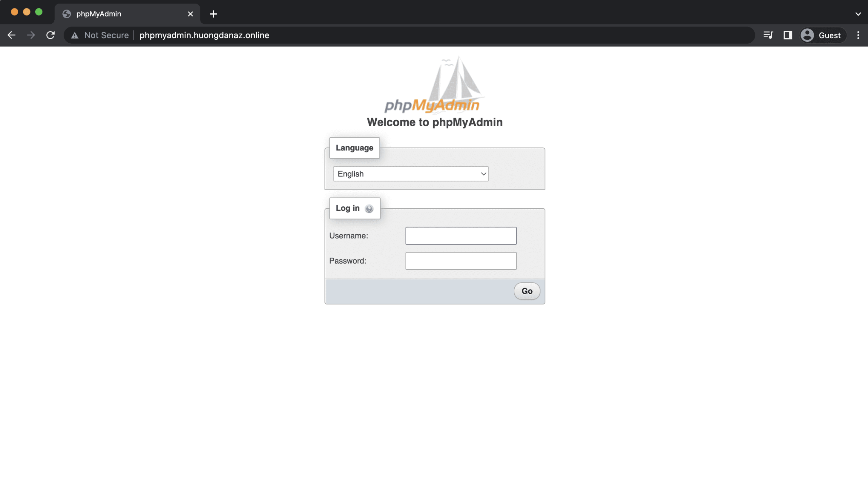The height and width of the screenshot is (481, 868).
Task: Select the address bar URL
Action: point(204,35)
